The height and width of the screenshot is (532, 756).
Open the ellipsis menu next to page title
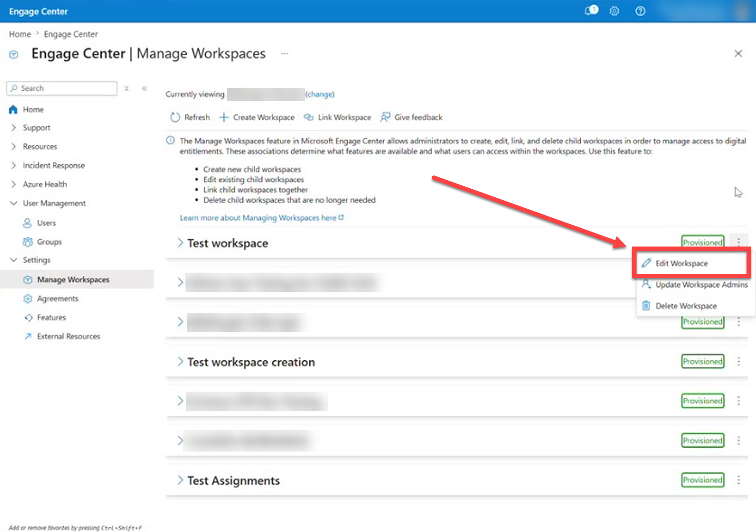pyautogui.click(x=284, y=53)
